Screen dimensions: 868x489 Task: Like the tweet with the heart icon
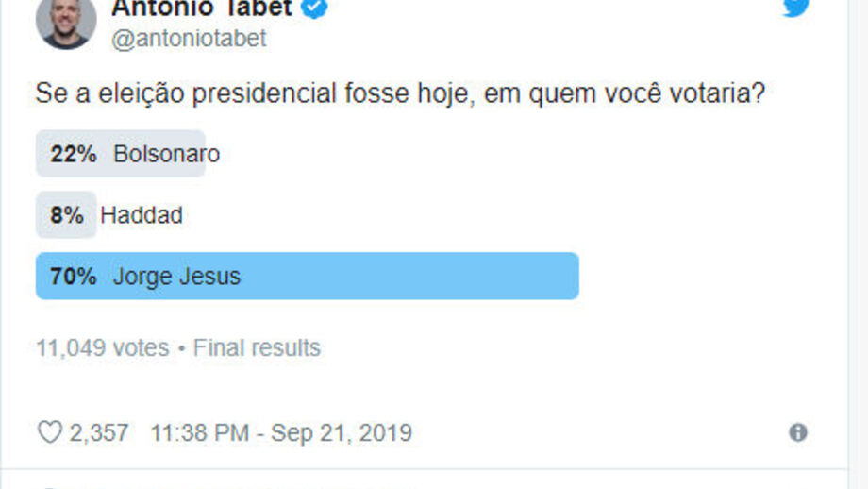tap(49, 432)
